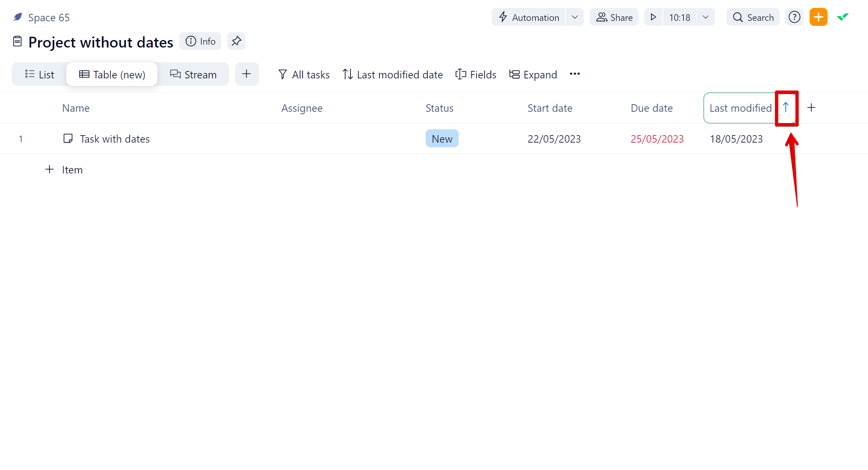
Task: Expand the timer dropdown chevron
Action: coord(706,17)
